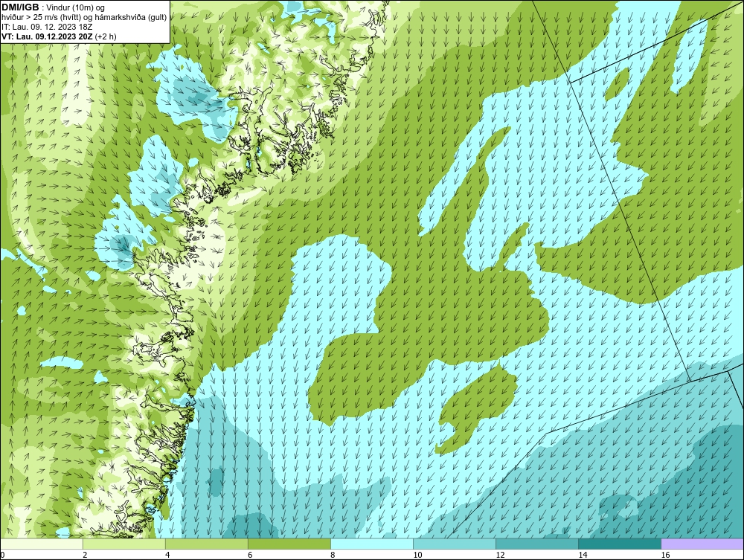Click the purple swatch above 16 m/s
The height and width of the screenshot is (560, 744).
tap(702, 544)
